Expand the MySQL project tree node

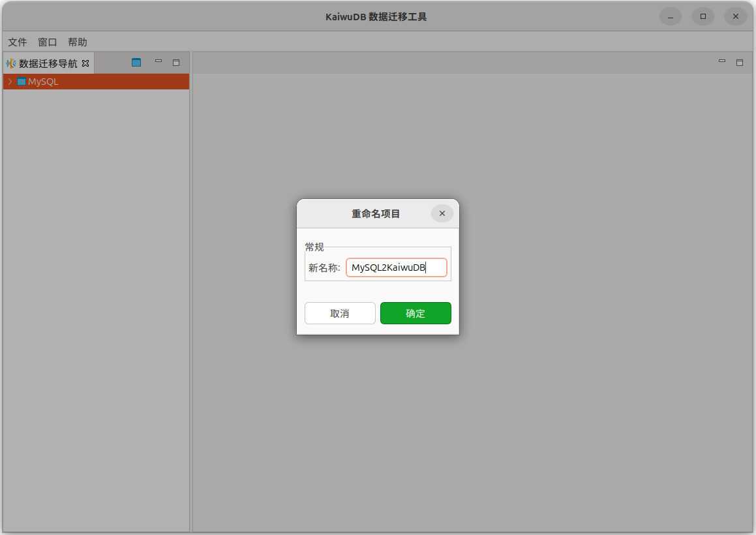coord(10,82)
